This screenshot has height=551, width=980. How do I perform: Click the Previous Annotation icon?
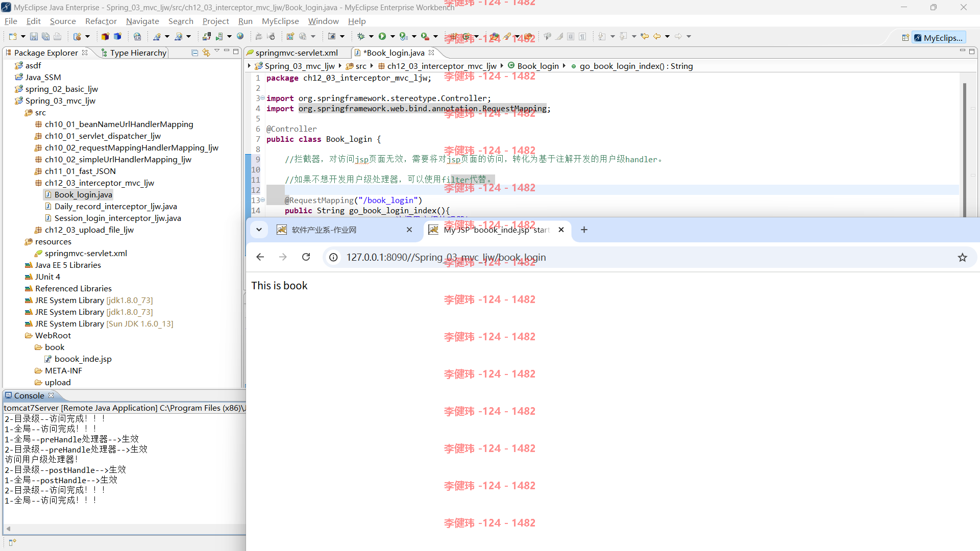[624, 36]
